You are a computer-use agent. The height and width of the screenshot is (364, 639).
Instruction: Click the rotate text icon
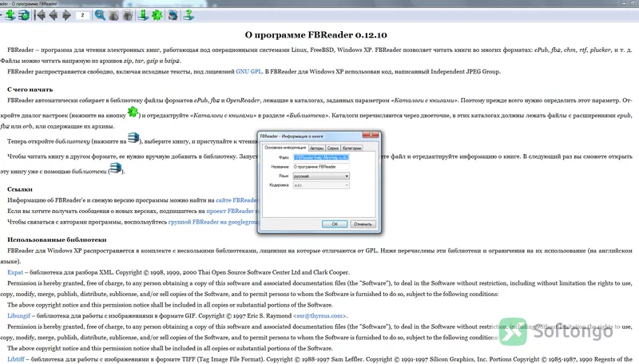173,15
